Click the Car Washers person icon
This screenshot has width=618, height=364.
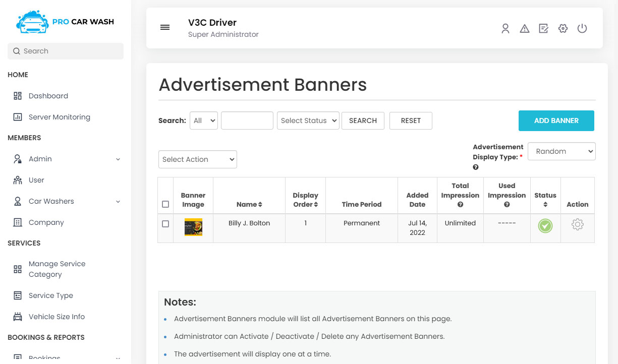click(18, 201)
